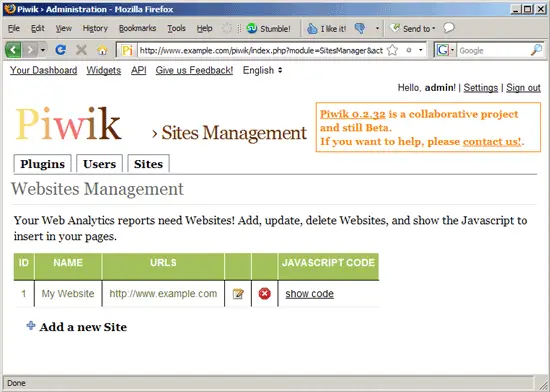Open the Widgets link
This screenshot has width=550, height=392.
[x=104, y=70]
